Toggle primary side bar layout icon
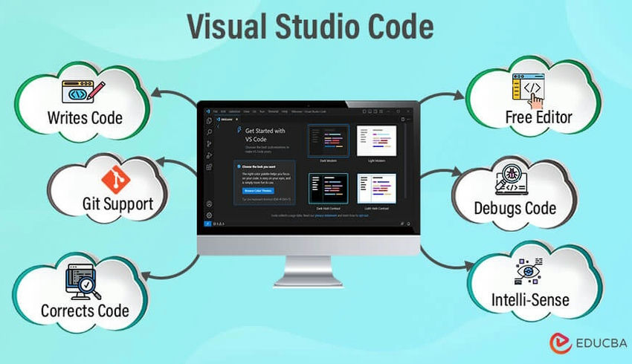Image resolution: width=632 pixels, height=364 pixels. [x=364, y=111]
